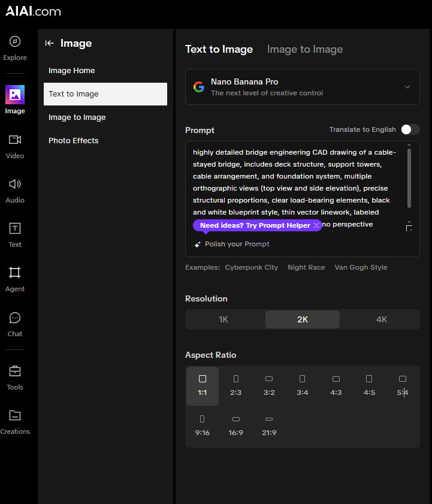This screenshot has width=432, height=504.
Task: Select 2K resolution
Action: click(303, 319)
